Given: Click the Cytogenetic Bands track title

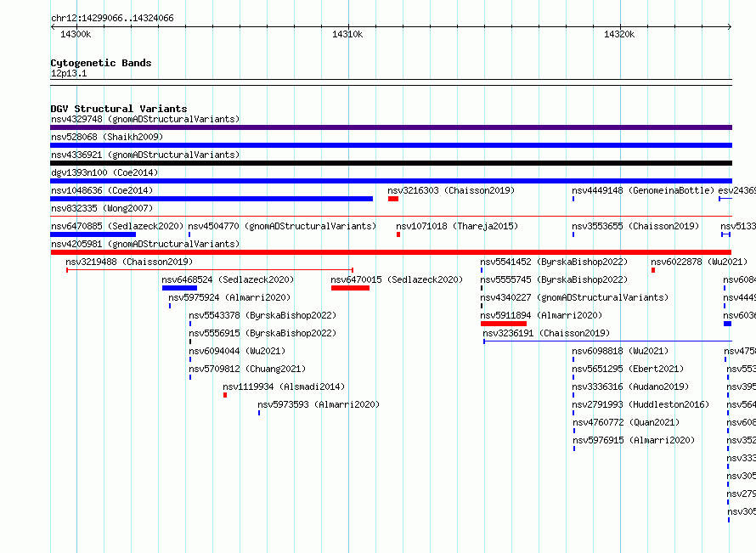Looking at the screenshot, I should pos(101,63).
